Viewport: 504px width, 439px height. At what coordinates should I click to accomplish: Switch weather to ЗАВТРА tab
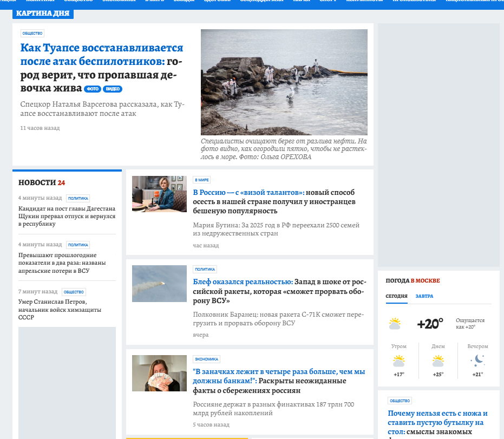pos(424,296)
